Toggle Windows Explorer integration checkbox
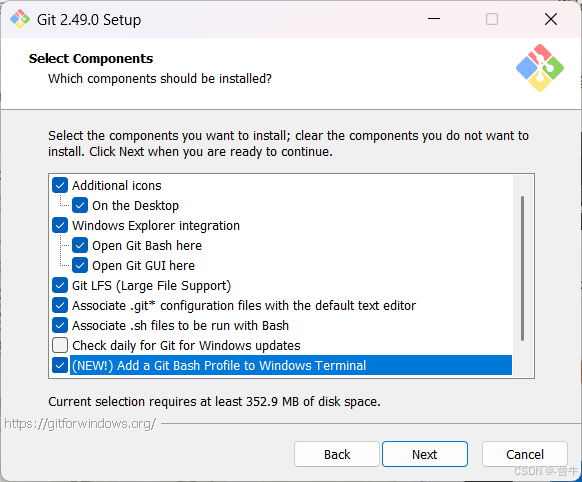582x482 pixels. point(60,225)
